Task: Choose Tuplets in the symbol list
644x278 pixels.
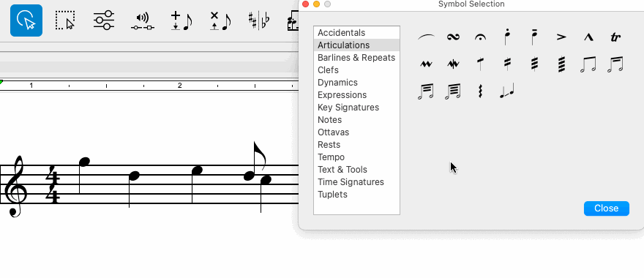Action: click(x=356, y=195)
